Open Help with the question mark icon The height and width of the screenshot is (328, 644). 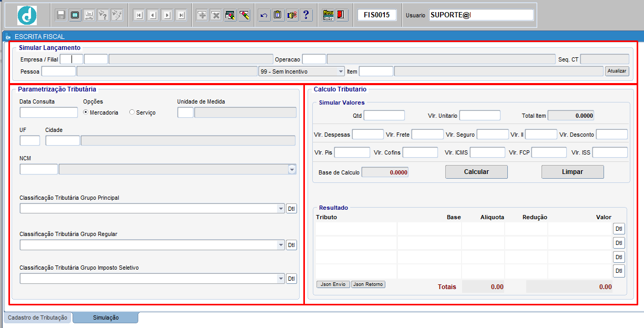(x=306, y=15)
